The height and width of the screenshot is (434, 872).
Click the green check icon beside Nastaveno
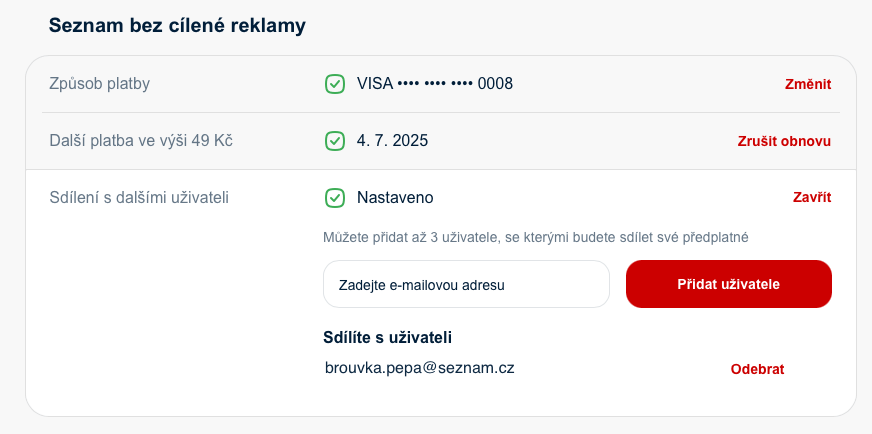click(335, 198)
